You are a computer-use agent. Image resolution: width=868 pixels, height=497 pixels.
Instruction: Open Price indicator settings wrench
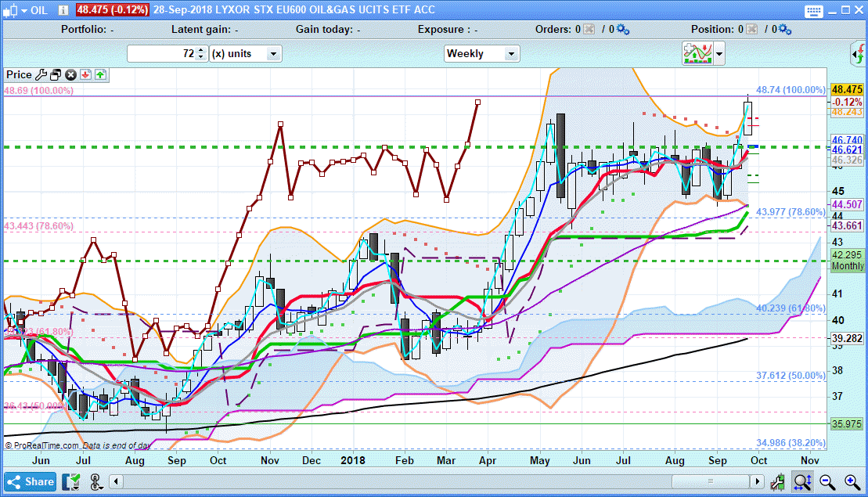pyautogui.click(x=41, y=75)
